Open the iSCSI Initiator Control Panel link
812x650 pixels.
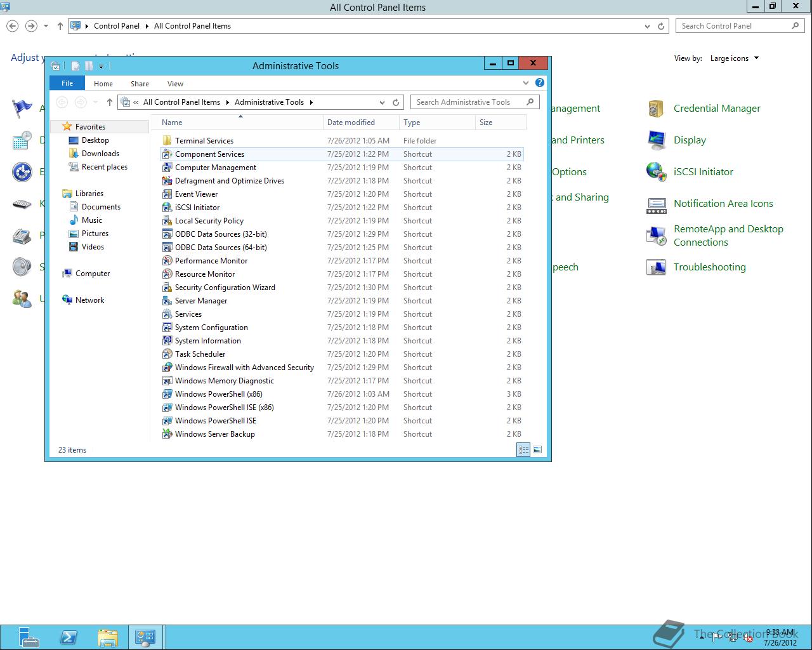(x=703, y=172)
